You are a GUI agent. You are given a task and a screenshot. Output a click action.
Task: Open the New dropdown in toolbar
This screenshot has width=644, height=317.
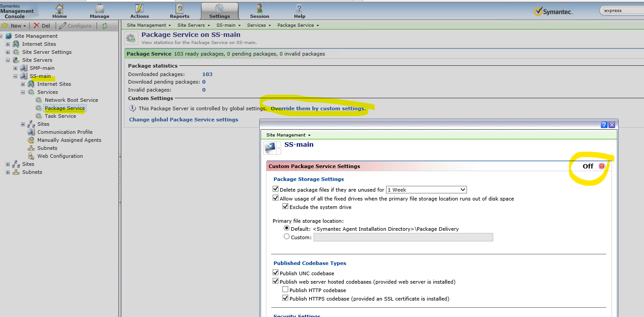coord(15,26)
